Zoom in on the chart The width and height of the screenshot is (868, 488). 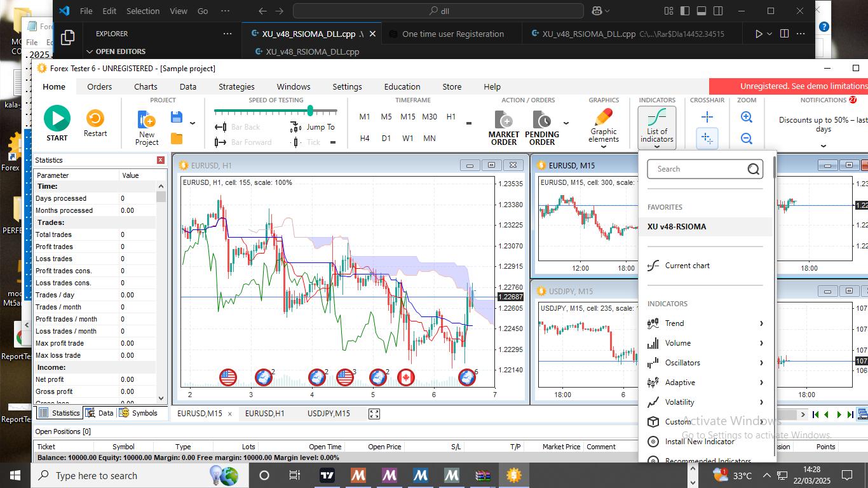click(747, 117)
